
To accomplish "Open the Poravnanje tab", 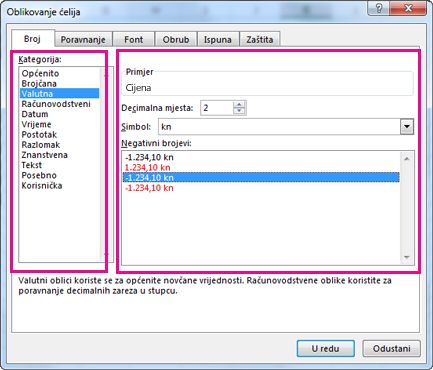I will point(83,40).
